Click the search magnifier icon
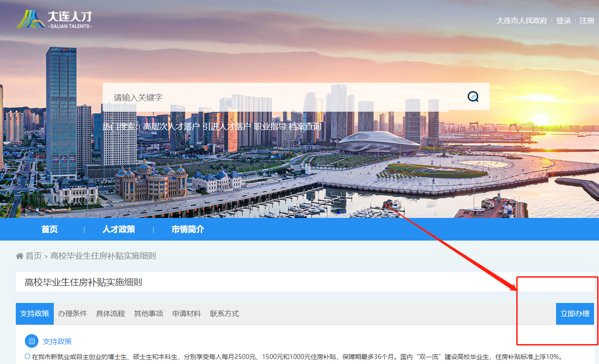This screenshot has width=599, height=364. click(x=473, y=96)
